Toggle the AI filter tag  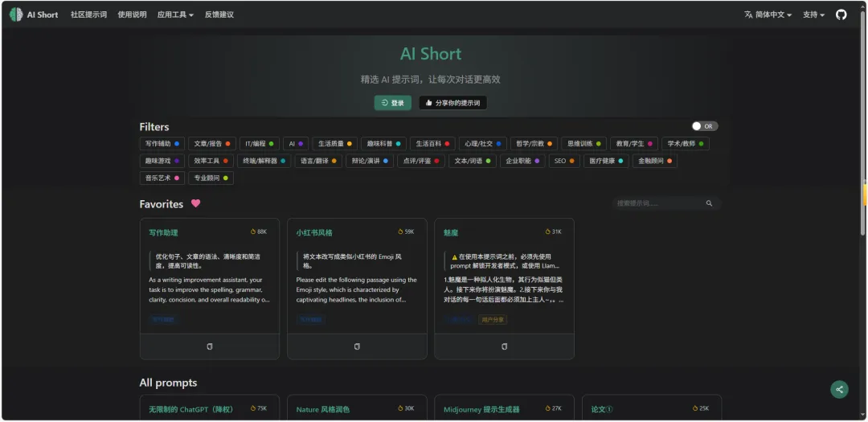click(296, 143)
